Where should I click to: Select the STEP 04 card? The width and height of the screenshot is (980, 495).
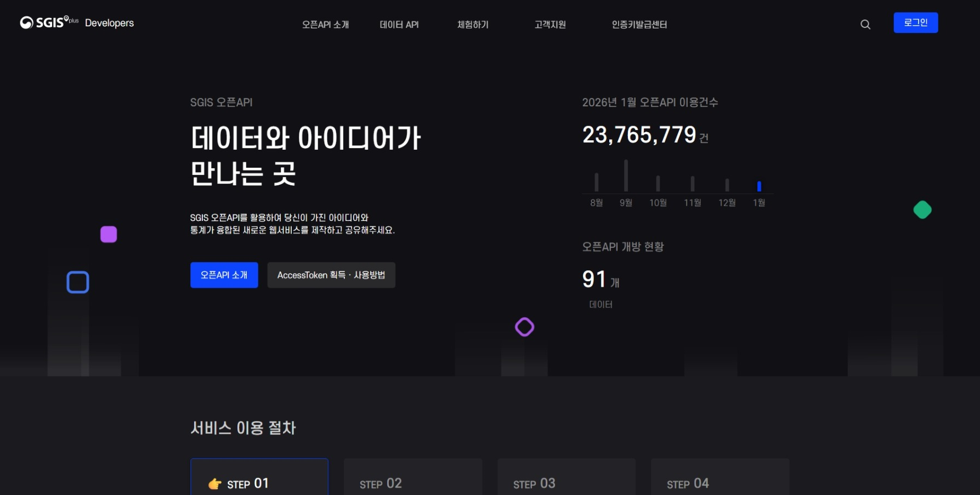pos(720,477)
